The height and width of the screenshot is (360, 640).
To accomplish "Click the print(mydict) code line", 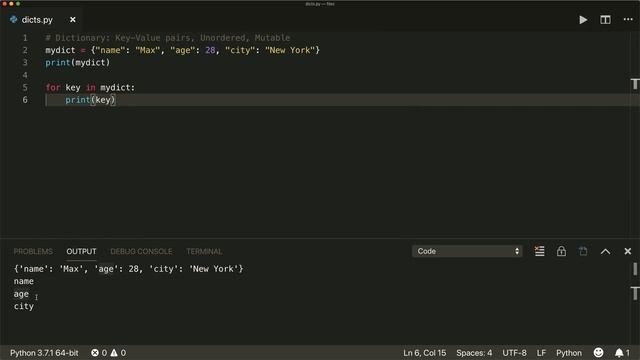I will point(78,62).
